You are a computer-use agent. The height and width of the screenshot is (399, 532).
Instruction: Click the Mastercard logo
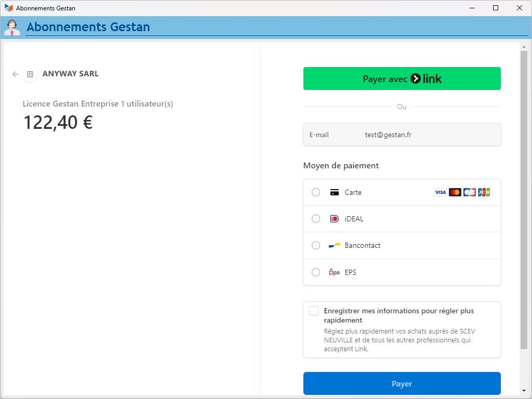pos(455,192)
